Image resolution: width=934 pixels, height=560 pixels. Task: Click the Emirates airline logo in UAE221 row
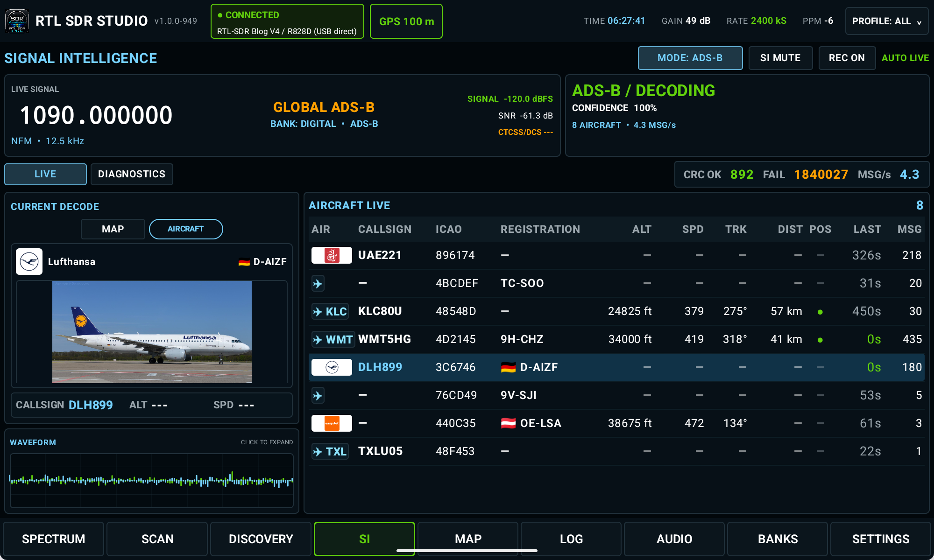click(332, 255)
